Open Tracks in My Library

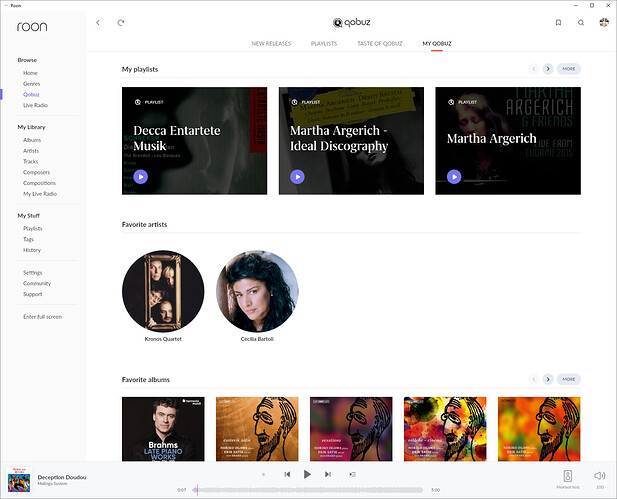(x=30, y=161)
